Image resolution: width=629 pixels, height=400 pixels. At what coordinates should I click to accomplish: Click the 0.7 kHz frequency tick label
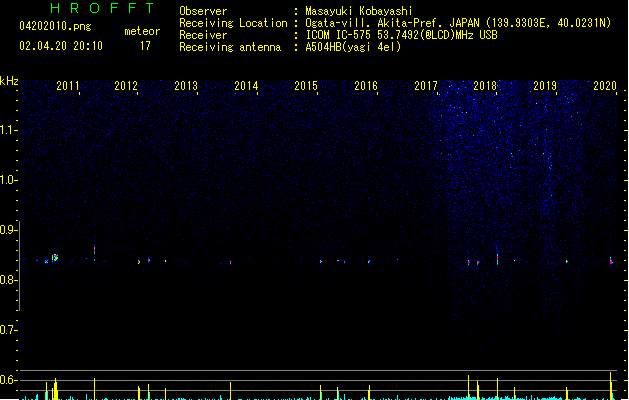(x=7, y=330)
